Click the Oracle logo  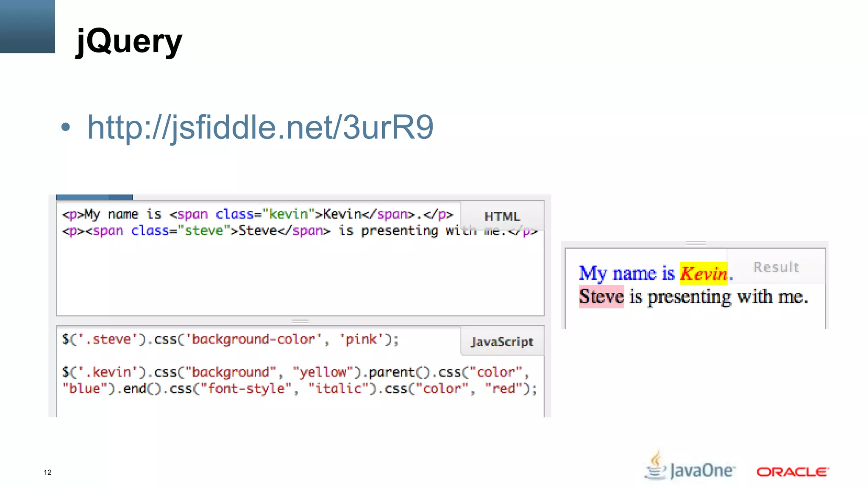click(792, 472)
